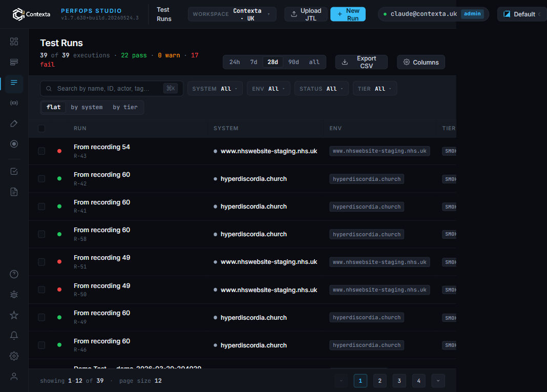Click the download icon on Export CSV
Image resolution: width=547 pixels, height=392 pixels.
click(x=345, y=62)
